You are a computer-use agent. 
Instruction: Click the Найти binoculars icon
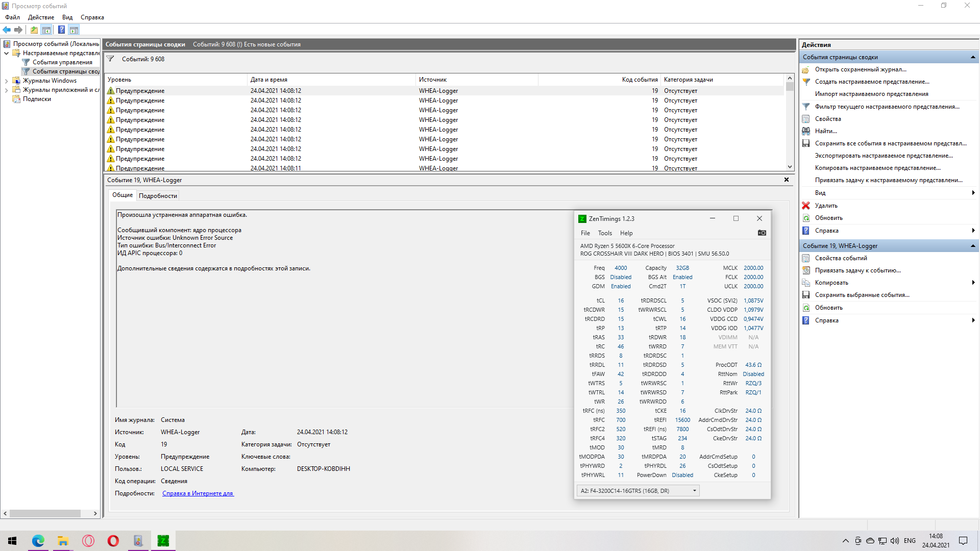pyautogui.click(x=806, y=131)
